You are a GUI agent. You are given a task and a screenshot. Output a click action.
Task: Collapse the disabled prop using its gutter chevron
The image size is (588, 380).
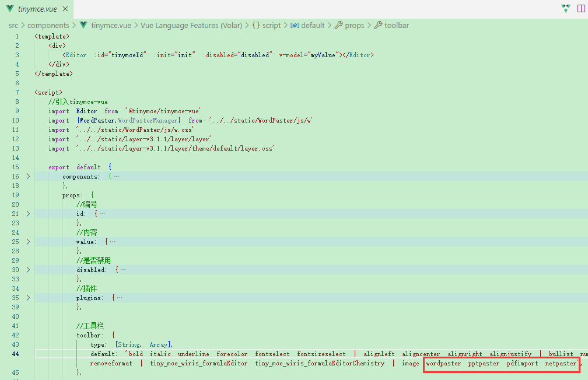(27, 269)
